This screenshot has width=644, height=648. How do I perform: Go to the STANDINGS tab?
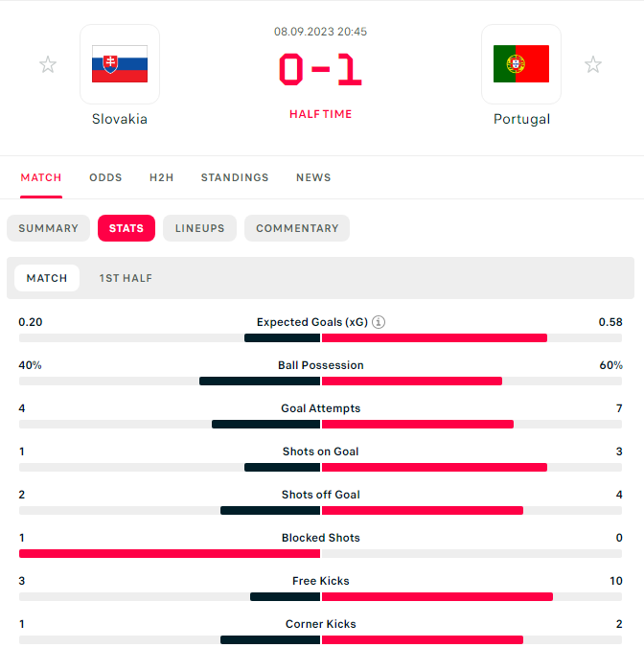pos(235,177)
